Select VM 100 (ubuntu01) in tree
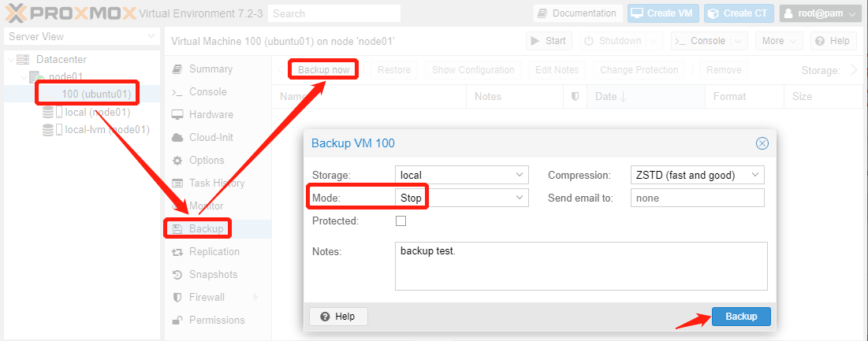Image resolution: width=868 pixels, height=341 pixels. (96, 95)
